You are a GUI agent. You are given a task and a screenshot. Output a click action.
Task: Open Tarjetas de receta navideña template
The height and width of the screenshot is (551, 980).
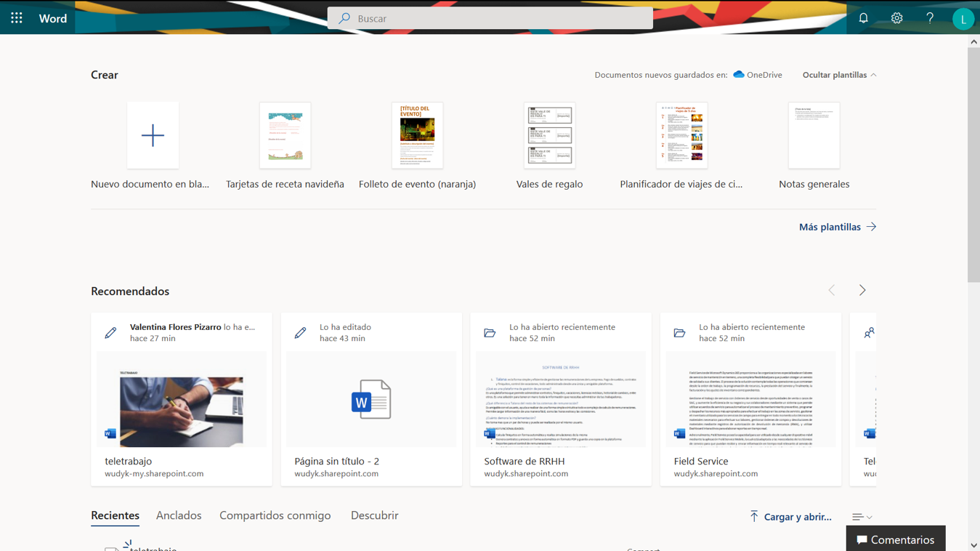(285, 135)
